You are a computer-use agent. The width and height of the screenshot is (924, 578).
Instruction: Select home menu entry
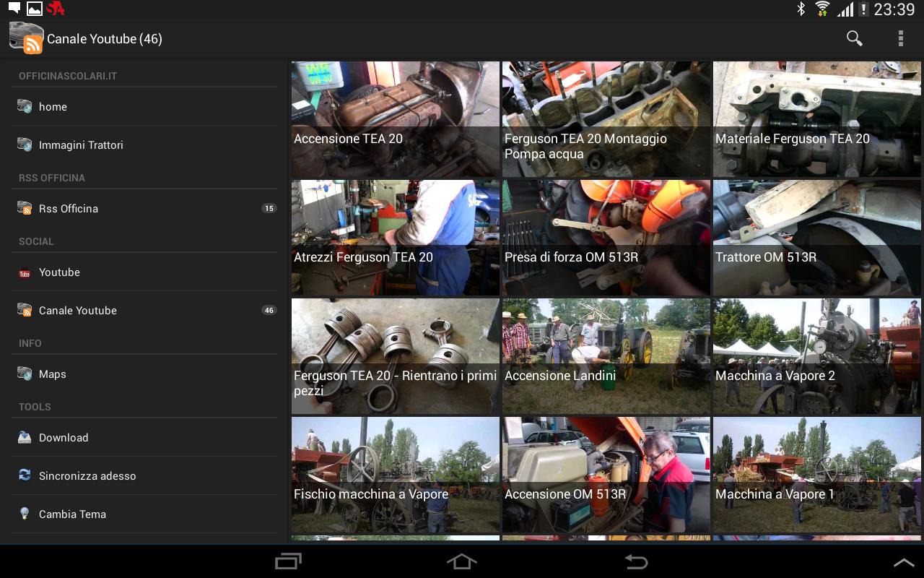pos(144,106)
